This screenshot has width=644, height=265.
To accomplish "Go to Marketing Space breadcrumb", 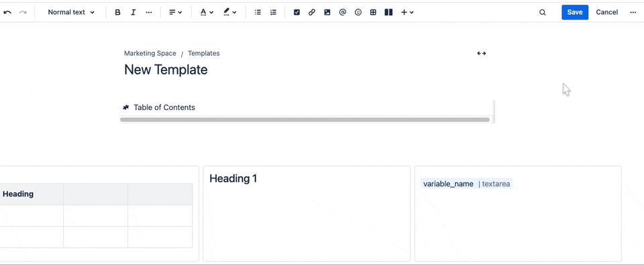I will (x=150, y=54).
